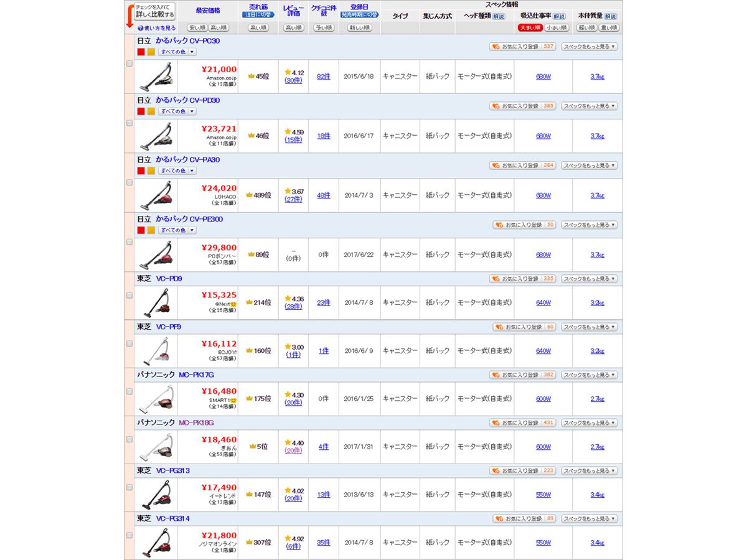
Task: Expand the すべての色 dropdown for CV-PC30
Action: pyautogui.click(x=177, y=52)
